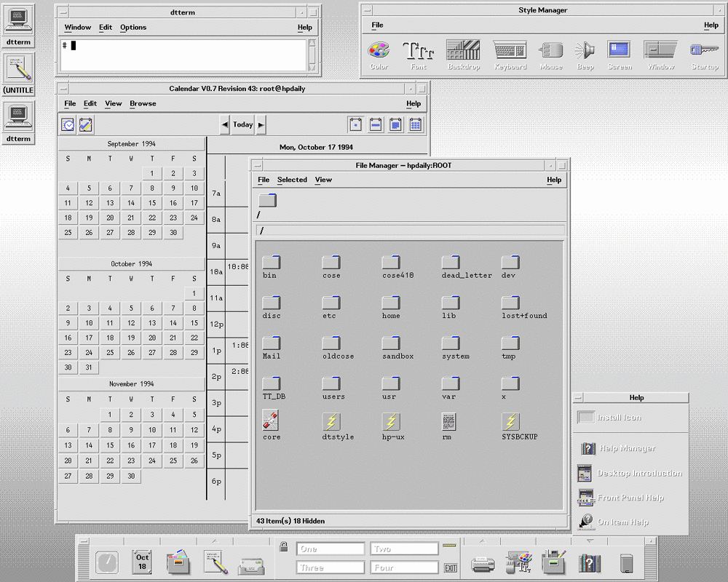Switch to workspace Four
728x582 pixels.
404,567
